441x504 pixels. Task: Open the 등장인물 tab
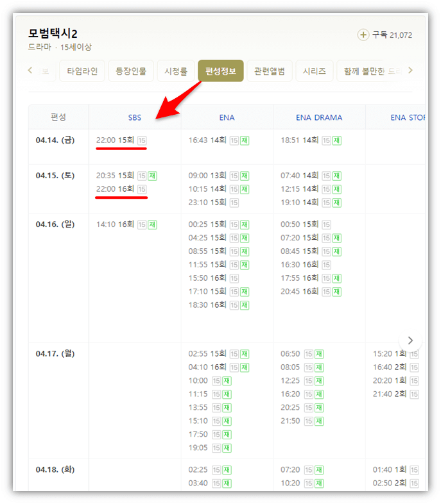pyautogui.click(x=130, y=71)
